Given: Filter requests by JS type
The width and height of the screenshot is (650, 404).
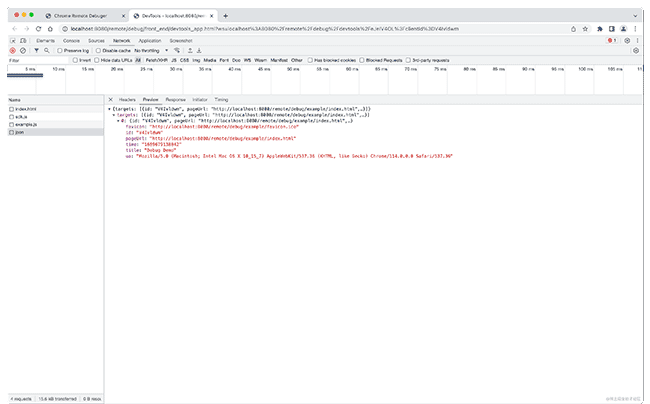Looking at the screenshot, I should click(174, 60).
